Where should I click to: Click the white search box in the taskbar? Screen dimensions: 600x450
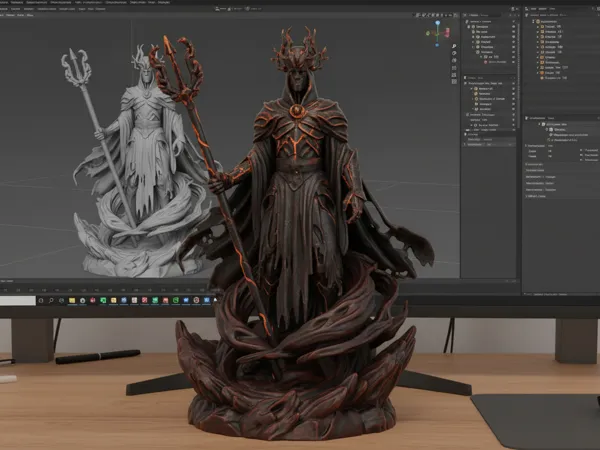point(18,301)
